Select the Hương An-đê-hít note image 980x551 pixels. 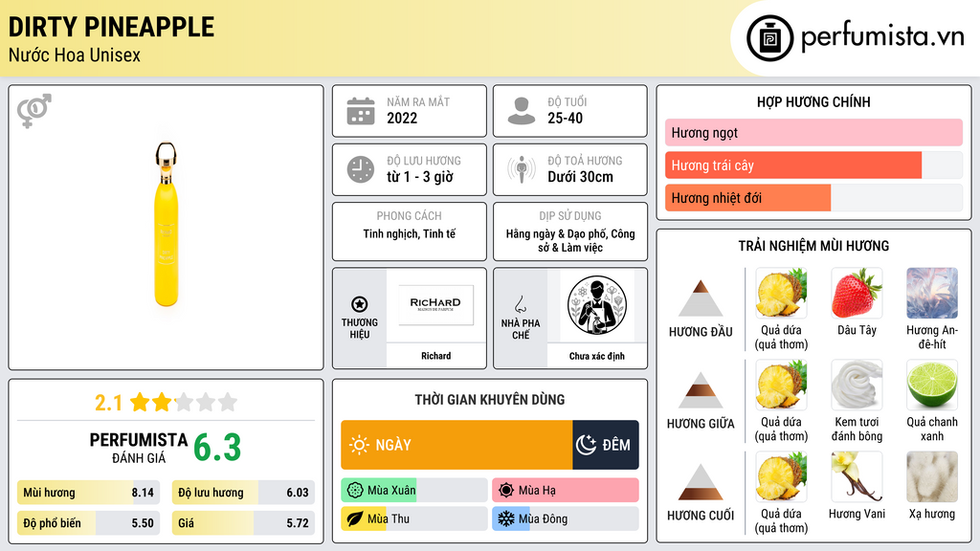[932, 293]
